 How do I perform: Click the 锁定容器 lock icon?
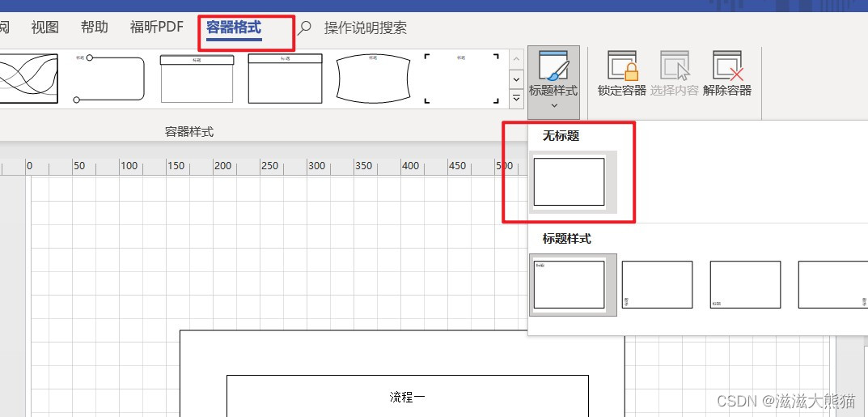(x=622, y=66)
